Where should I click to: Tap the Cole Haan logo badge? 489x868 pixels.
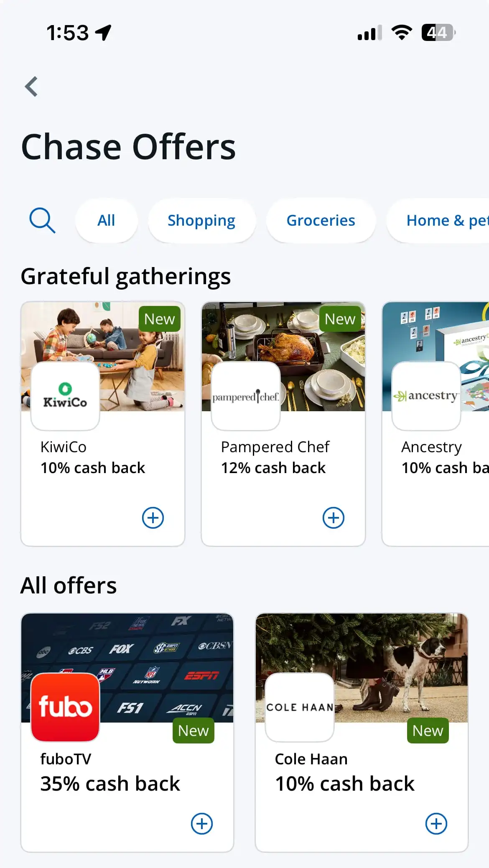coord(300,707)
